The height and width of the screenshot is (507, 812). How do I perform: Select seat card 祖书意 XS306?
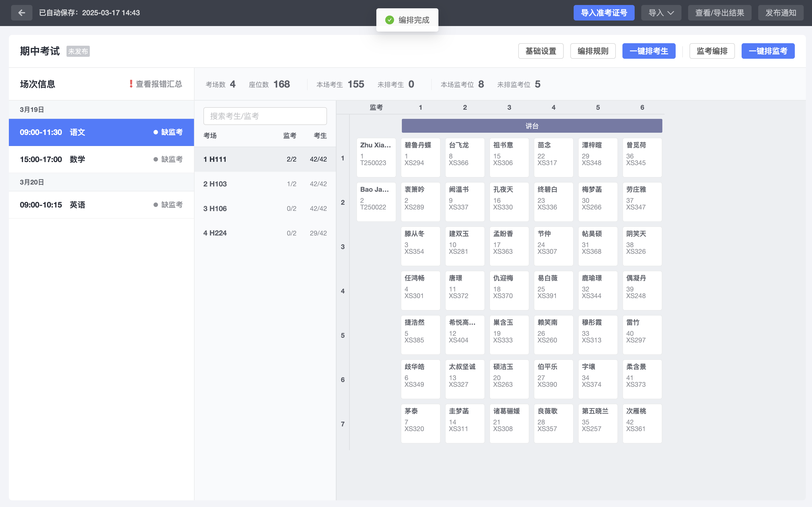coord(509,158)
